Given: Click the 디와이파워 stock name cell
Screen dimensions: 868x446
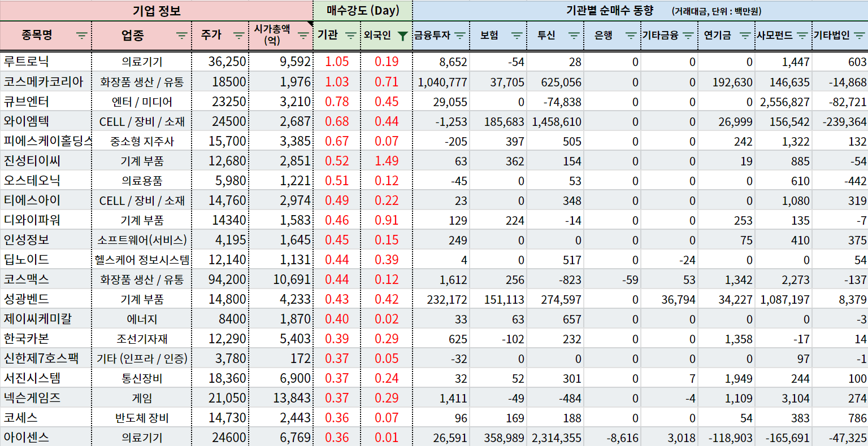Looking at the screenshot, I should (46, 220).
